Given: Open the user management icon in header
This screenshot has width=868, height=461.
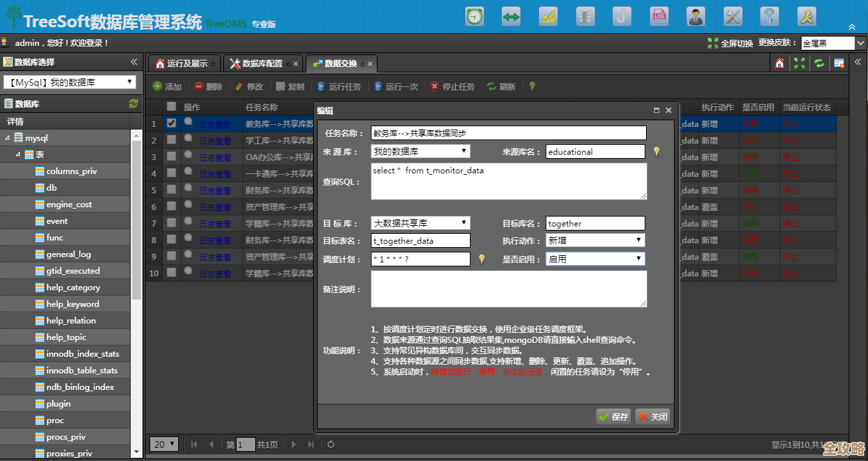Looking at the screenshot, I should point(696,17).
